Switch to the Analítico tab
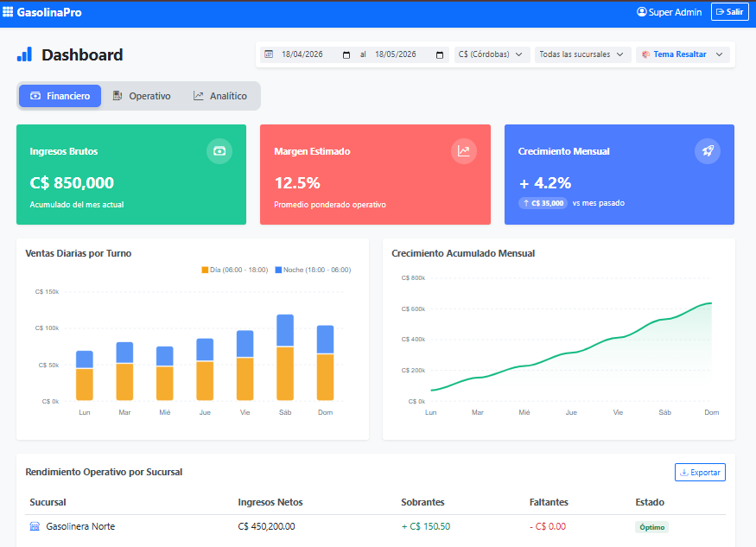 220,96
